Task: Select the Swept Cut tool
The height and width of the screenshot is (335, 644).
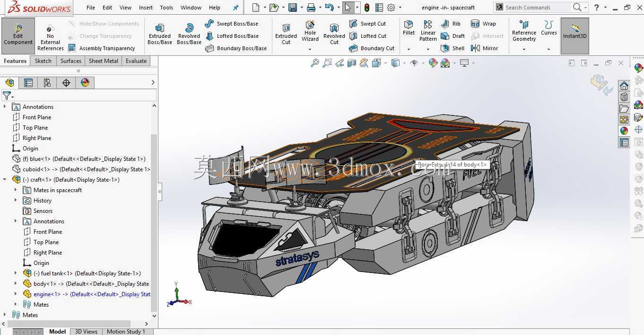Action: point(367,24)
